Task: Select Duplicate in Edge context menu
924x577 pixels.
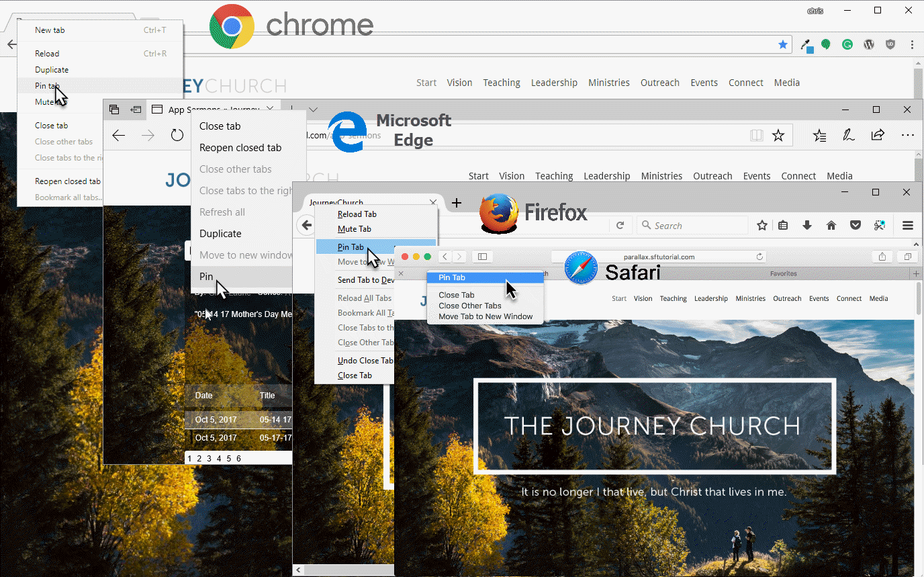Action: point(220,234)
